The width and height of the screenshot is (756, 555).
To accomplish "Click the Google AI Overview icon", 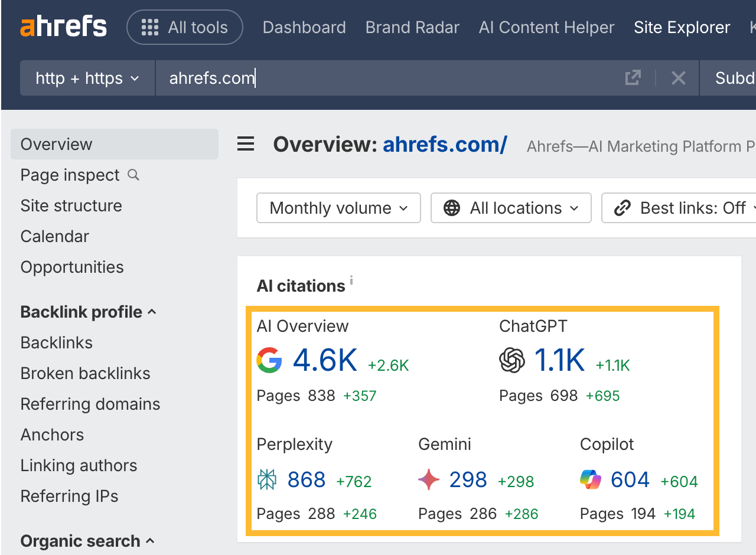I will (x=269, y=361).
